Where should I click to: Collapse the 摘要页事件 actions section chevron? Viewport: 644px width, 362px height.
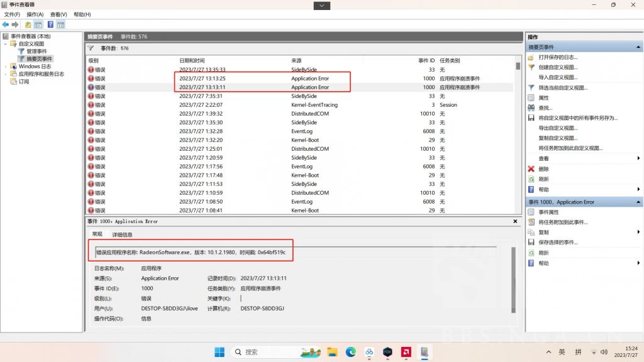point(639,46)
